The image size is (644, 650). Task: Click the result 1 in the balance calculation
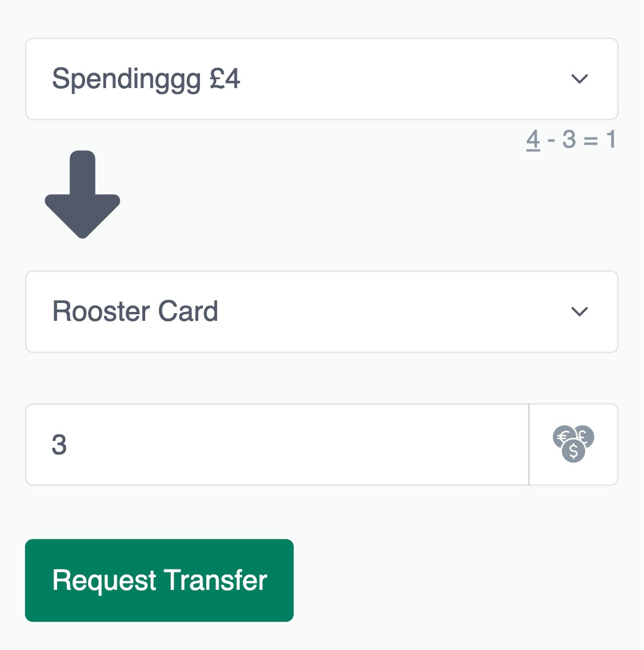click(x=611, y=139)
